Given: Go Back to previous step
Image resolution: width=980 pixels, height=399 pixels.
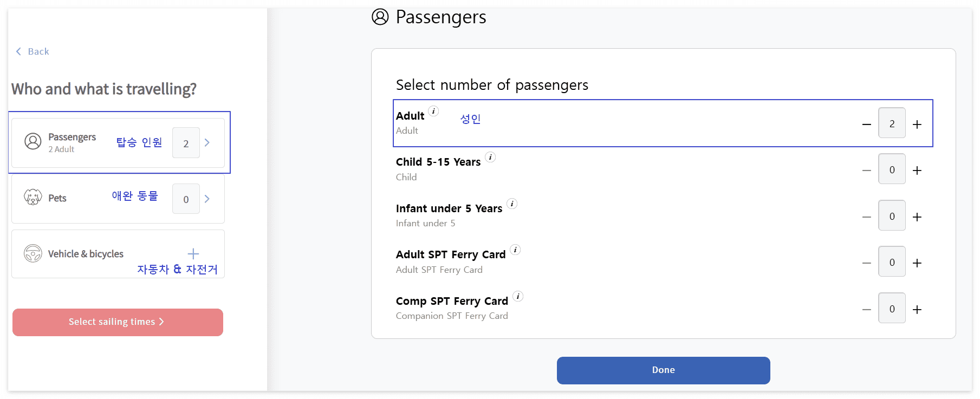Looking at the screenshot, I should (x=33, y=51).
